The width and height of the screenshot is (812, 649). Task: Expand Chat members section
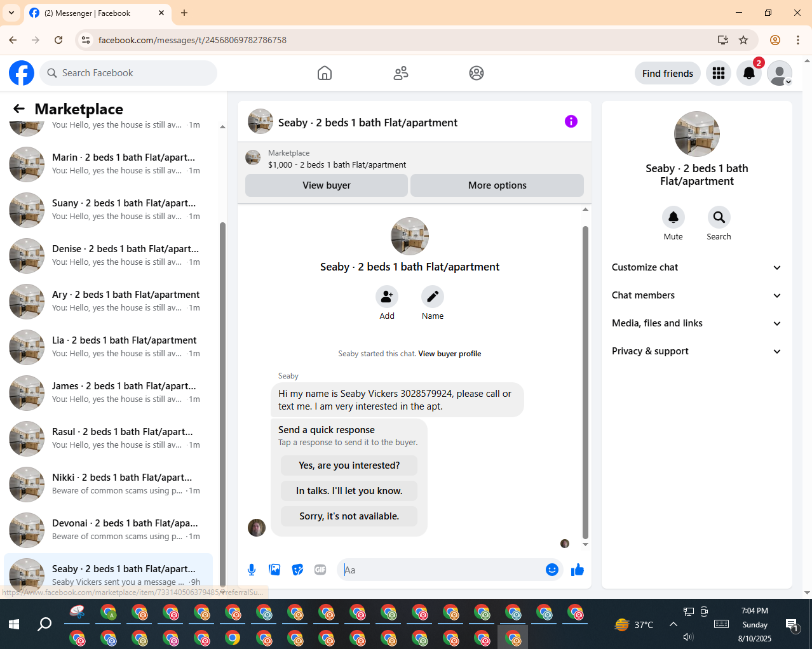(697, 295)
